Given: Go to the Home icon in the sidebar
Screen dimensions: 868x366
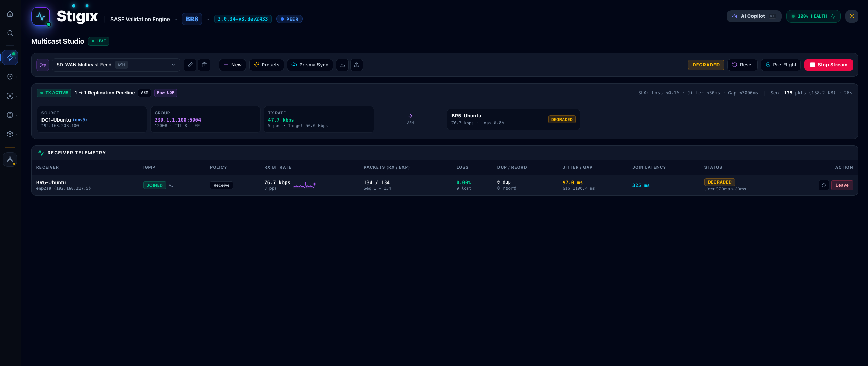Looking at the screenshot, I should click(10, 14).
